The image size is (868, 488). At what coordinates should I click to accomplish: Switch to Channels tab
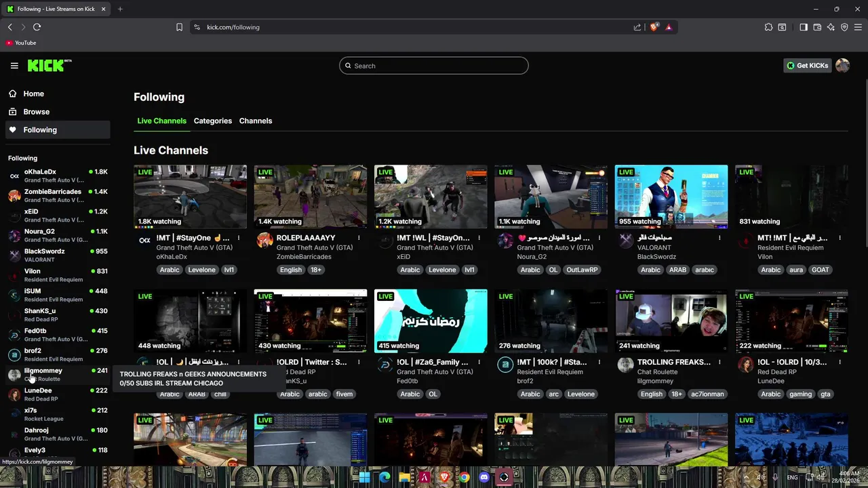point(256,121)
